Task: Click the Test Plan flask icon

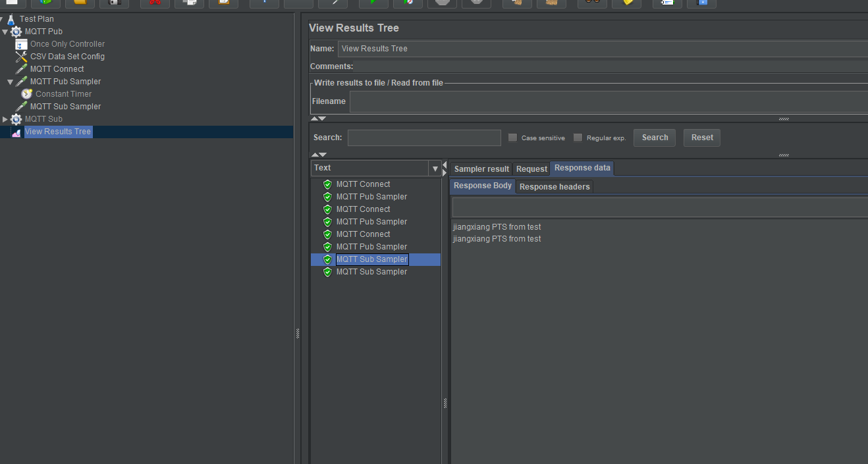Action: coord(11,19)
